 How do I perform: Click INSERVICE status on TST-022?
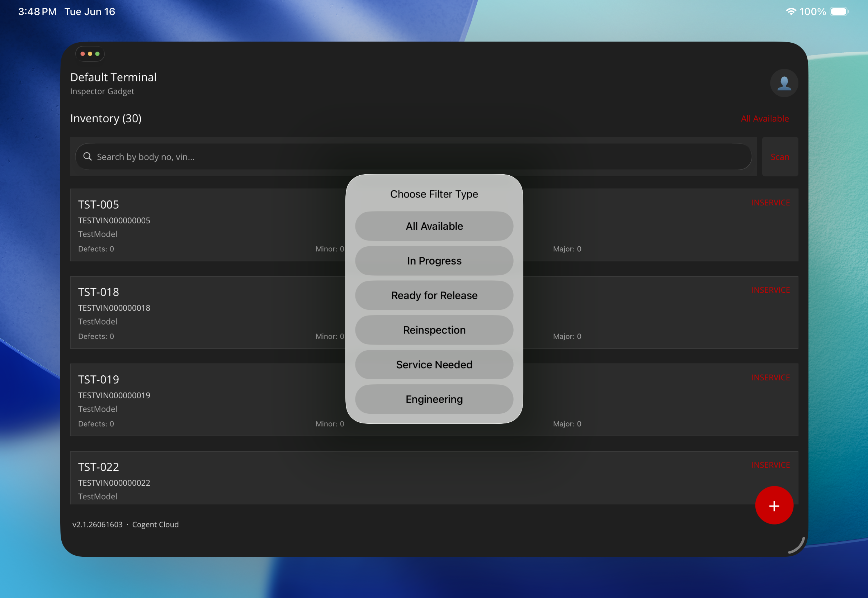pyautogui.click(x=770, y=465)
